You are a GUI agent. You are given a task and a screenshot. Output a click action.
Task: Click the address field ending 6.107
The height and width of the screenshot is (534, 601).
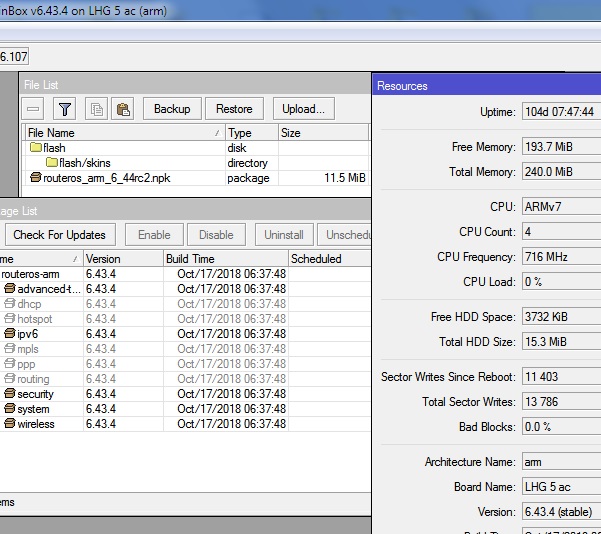pyautogui.click(x=14, y=57)
